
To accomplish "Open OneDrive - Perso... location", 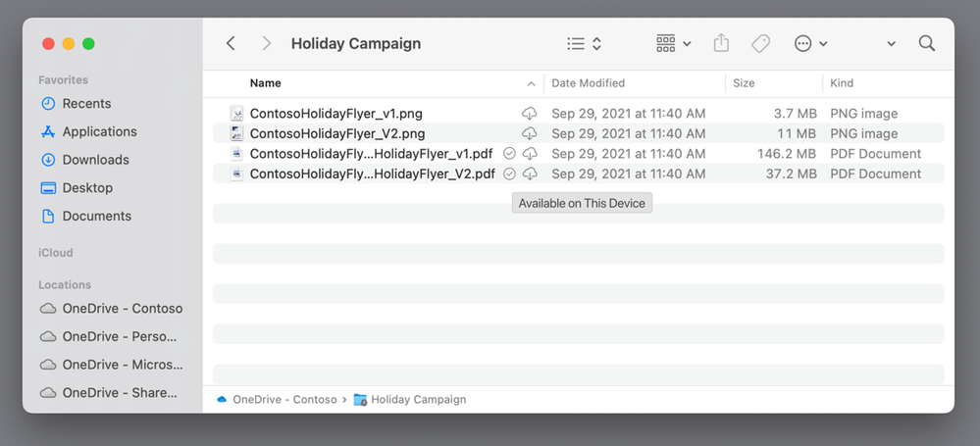I will pyautogui.click(x=120, y=336).
